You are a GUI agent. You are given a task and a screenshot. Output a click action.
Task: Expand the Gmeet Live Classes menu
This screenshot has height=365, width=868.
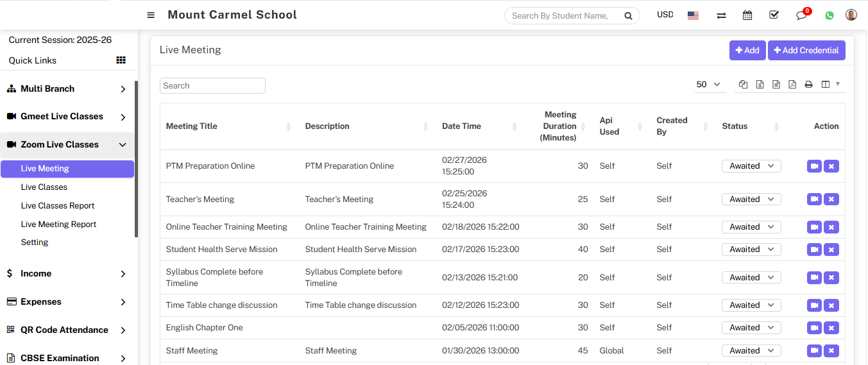(67, 117)
